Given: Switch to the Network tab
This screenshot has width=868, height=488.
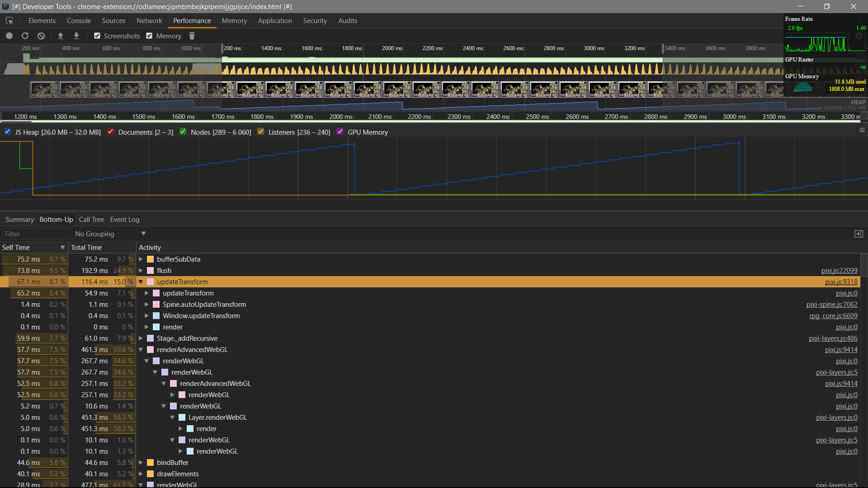Looking at the screenshot, I should 149,21.
